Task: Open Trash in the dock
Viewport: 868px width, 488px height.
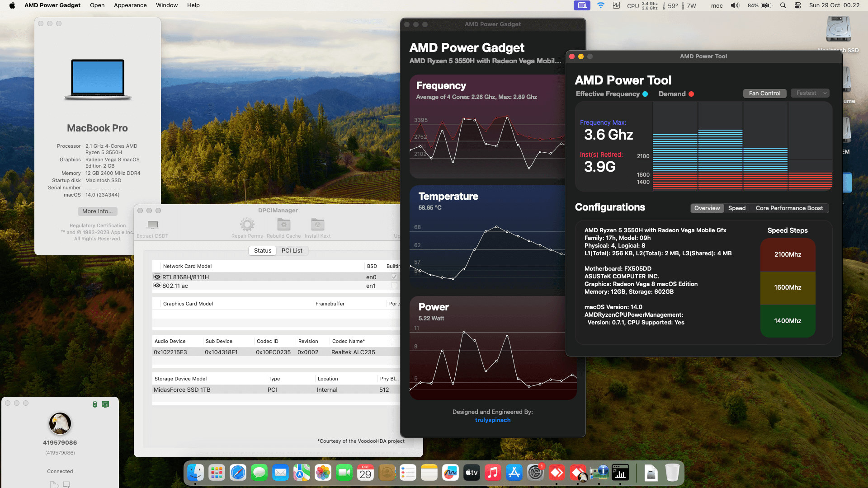Action: click(672, 473)
